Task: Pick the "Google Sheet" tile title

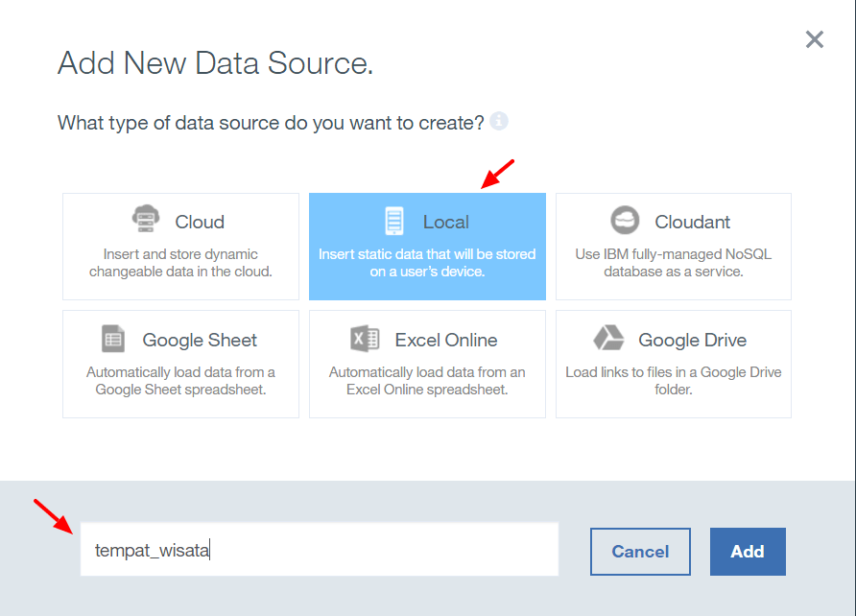Action: [x=200, y=340]
